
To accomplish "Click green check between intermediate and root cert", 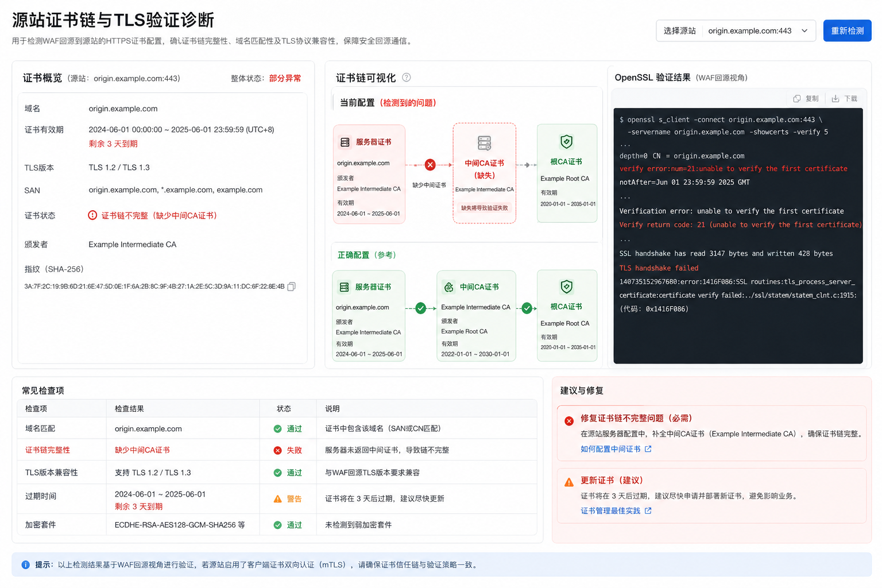I will click(527, 308).
